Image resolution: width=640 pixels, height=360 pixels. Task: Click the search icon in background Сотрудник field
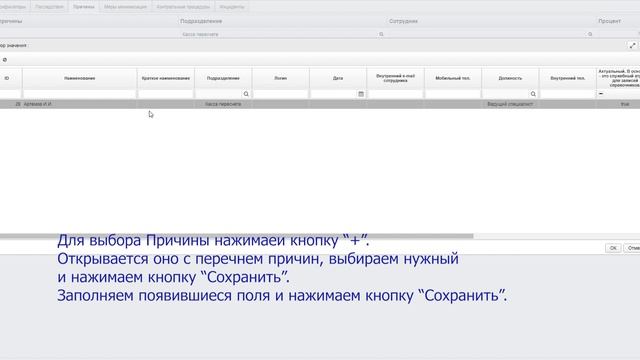click(x=590, y=34)
